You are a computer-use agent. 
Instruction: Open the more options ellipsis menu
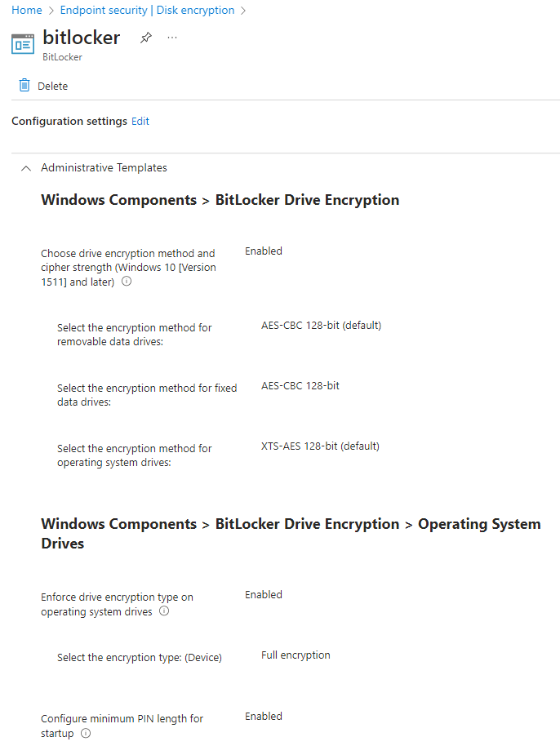click(172, 38)
